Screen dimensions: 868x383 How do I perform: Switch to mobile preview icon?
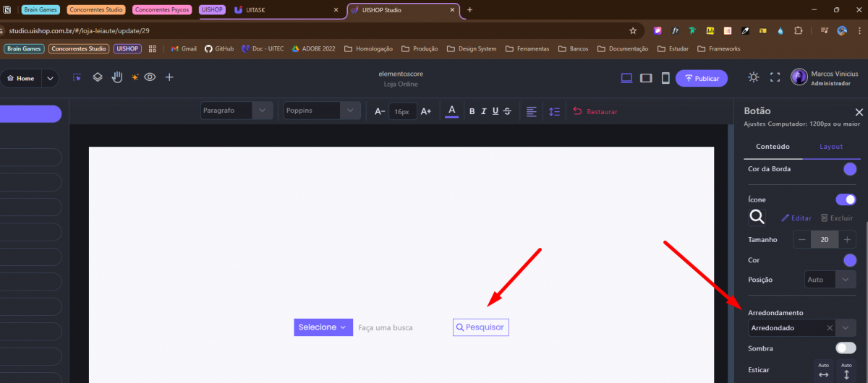coord(665,78)
